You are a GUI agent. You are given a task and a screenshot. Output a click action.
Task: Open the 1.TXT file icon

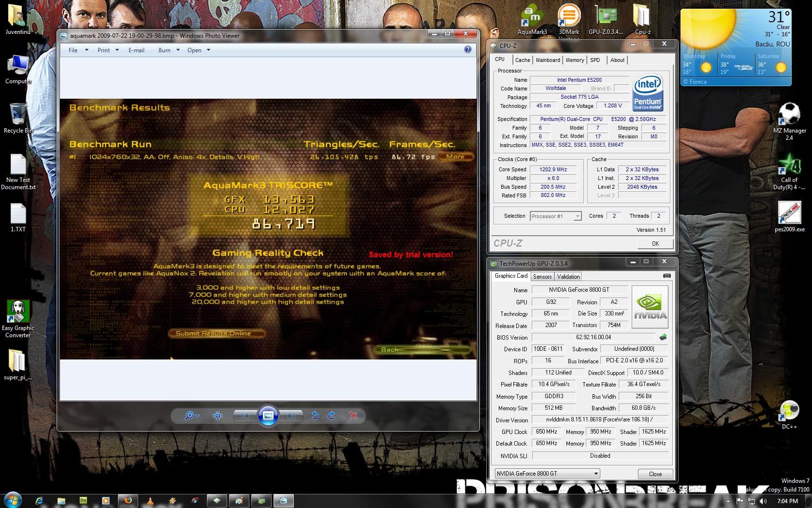[x=18, y=217]
